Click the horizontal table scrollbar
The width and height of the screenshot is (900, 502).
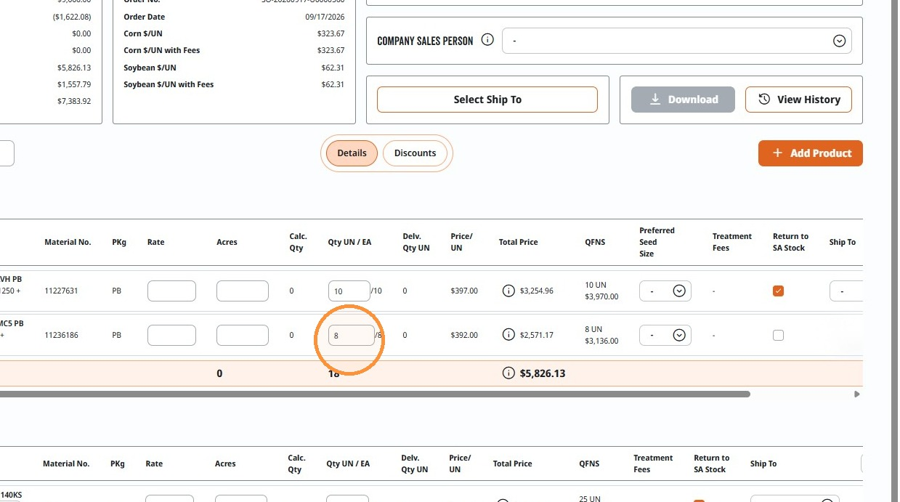coord(374,394)
